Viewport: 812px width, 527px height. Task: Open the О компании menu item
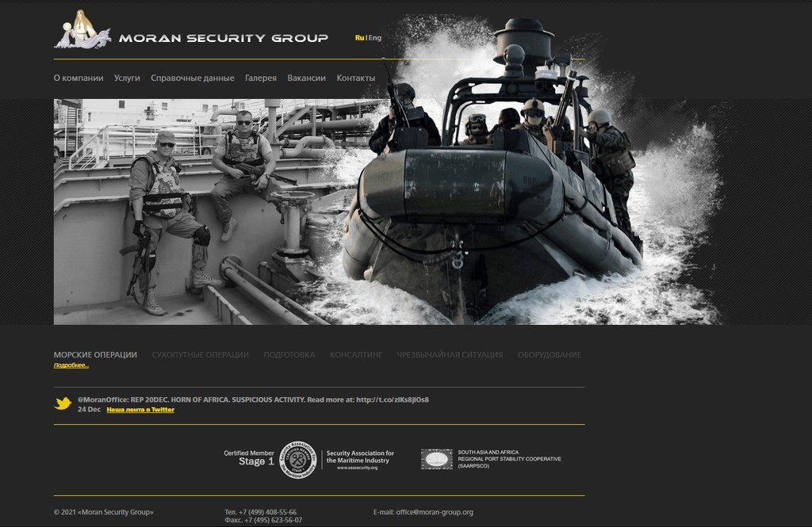pos(79,78)
